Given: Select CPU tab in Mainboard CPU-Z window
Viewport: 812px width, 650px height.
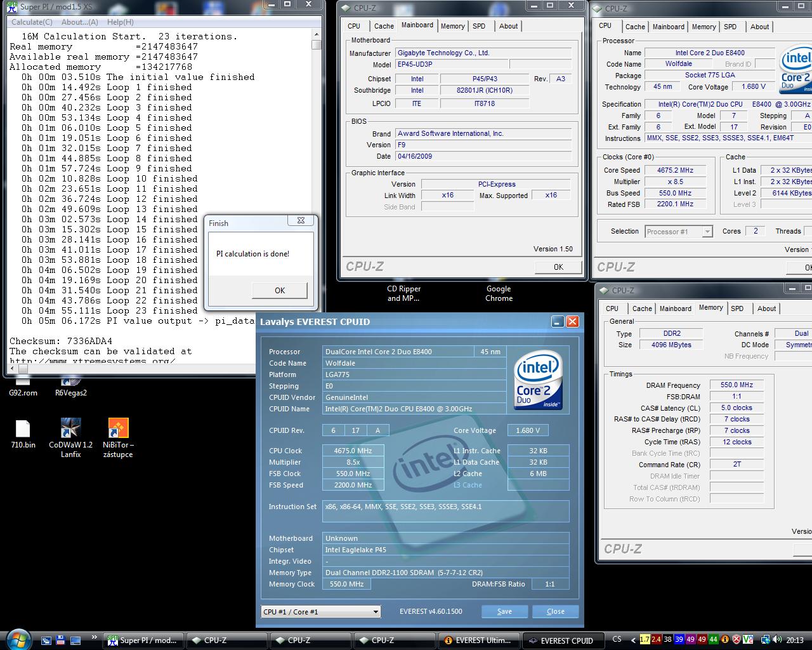Looking at the screenshot, I should coord(354,26).
